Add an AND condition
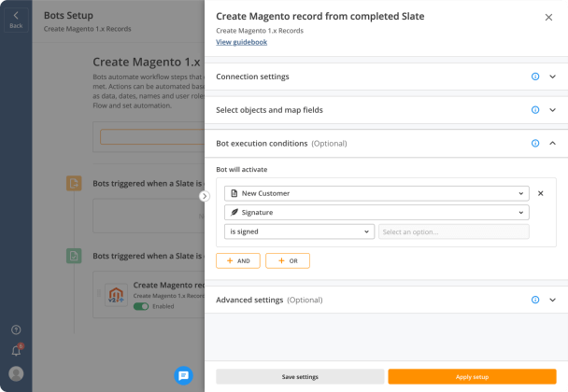This screenshot has height=392, width=568. point(238,260)
